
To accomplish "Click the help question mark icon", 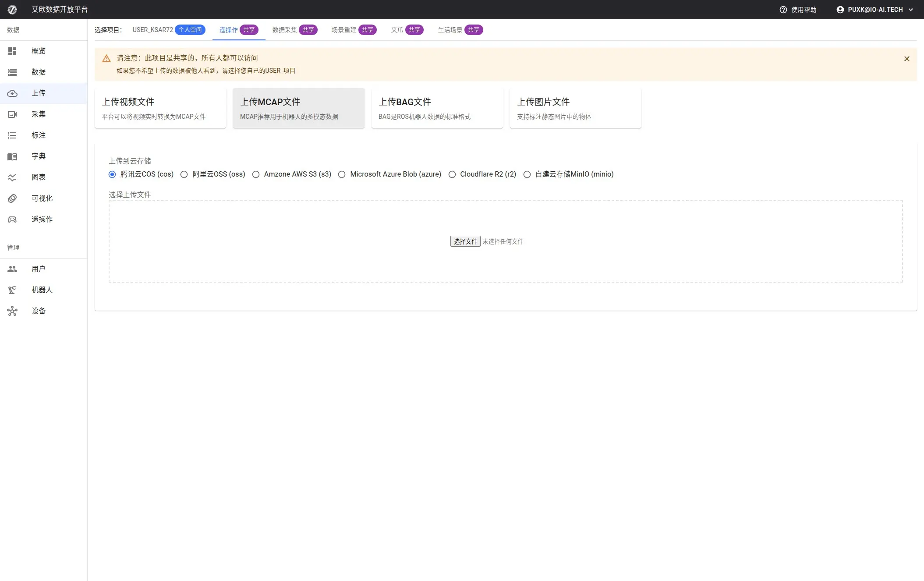I will [783, 10].
